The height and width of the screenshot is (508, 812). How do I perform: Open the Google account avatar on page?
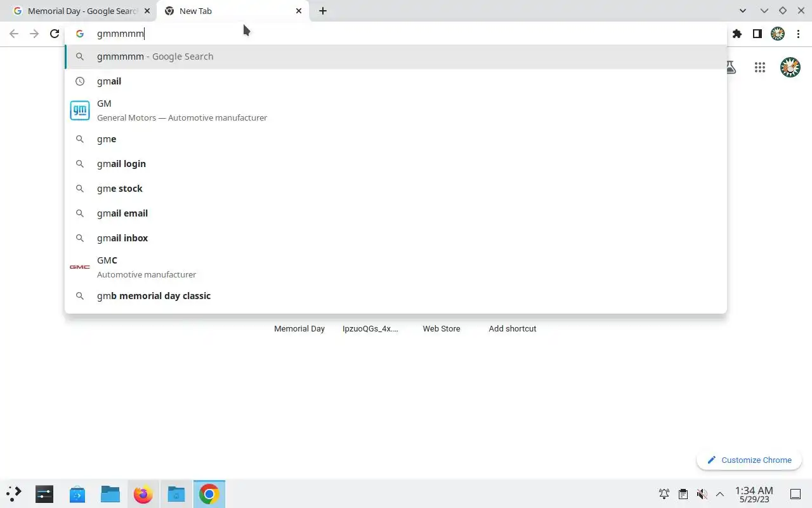click(790, 67)
